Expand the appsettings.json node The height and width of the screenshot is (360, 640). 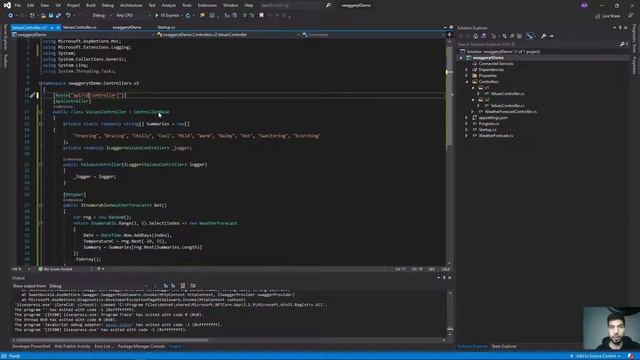point(467,118)
